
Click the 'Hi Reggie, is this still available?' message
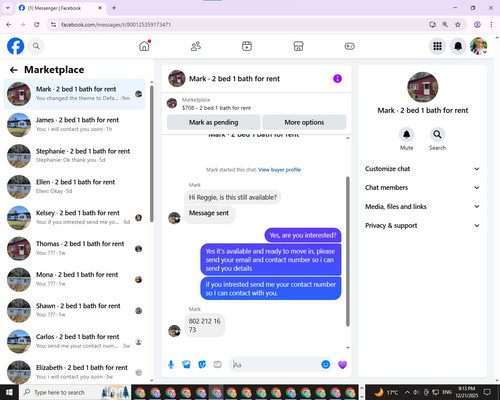coord(233,197)
